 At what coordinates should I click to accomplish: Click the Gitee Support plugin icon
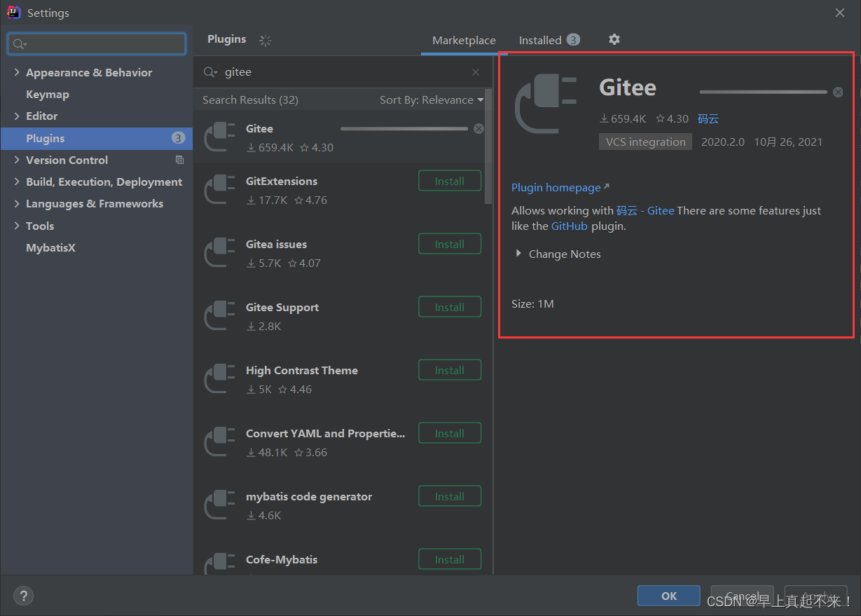coord(219,315)
